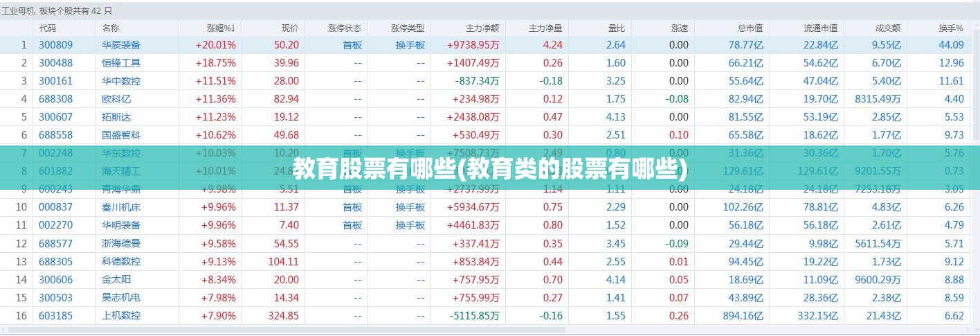Viewport: 980px width, 336px height.
Task: Click the net amount -837.34万
Action: (477, 80)
